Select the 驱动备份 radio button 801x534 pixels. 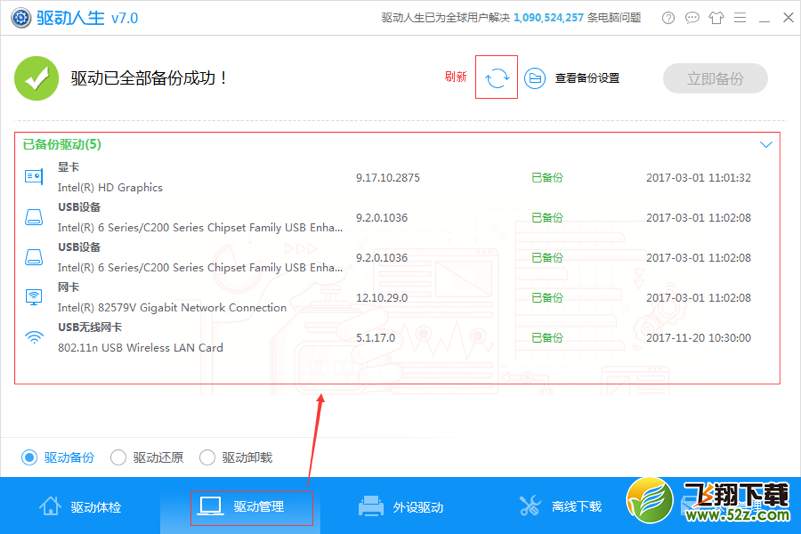pyautogui.click(x=29, y=457)
